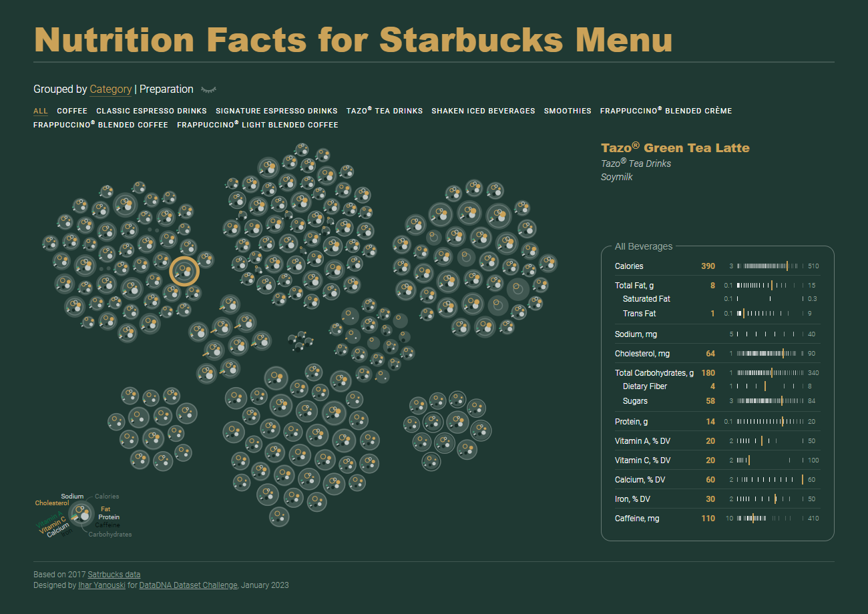
Task: Click the Total Carbohydrates value 180
Action: (x=708, y=373)
